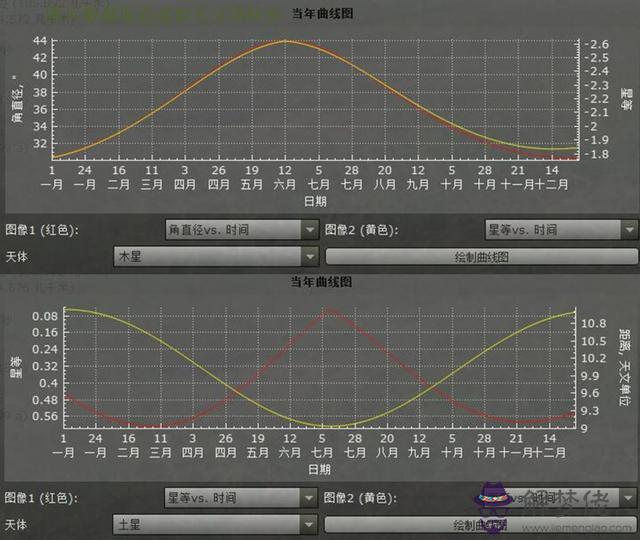
Task: Open the bottom panel 星等vs. 时间 red dropdown
Action: (240, 497)
